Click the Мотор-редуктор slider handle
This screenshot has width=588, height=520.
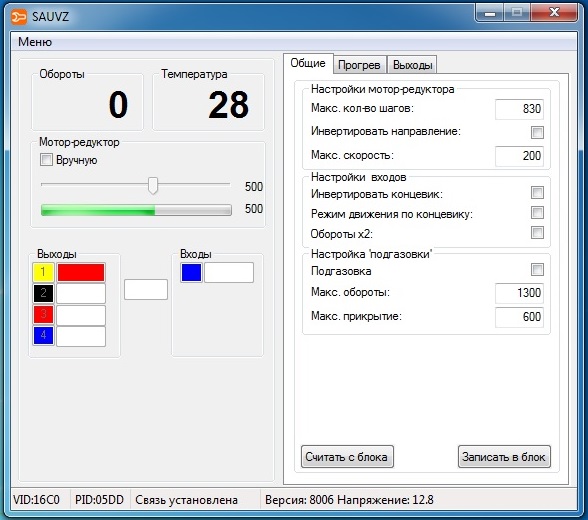click(153, 185)
